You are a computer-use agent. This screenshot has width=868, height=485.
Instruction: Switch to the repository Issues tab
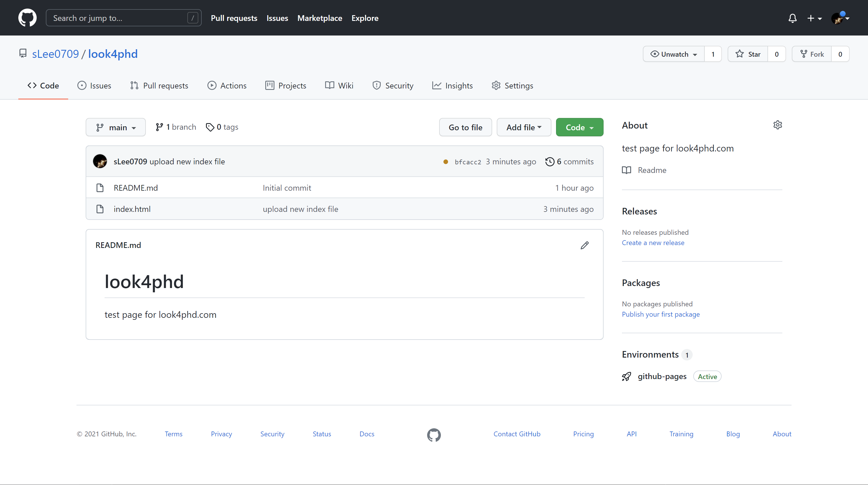94,86
